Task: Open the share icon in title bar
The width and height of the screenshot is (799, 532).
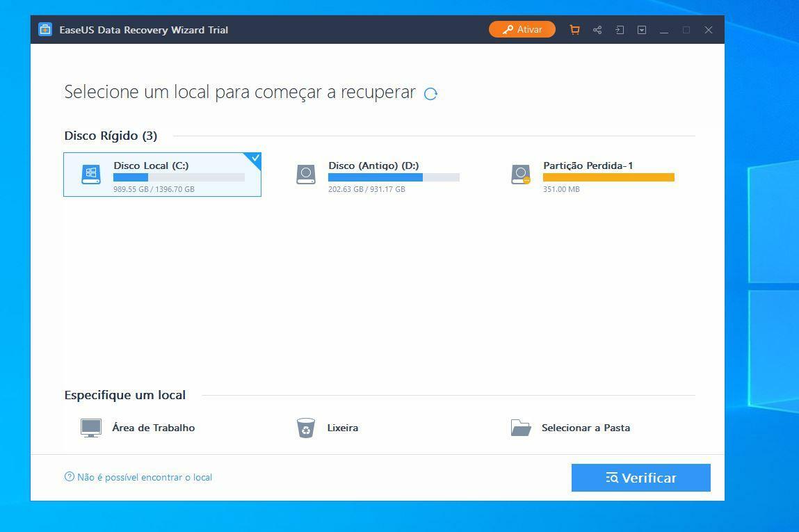Action: 597,30
